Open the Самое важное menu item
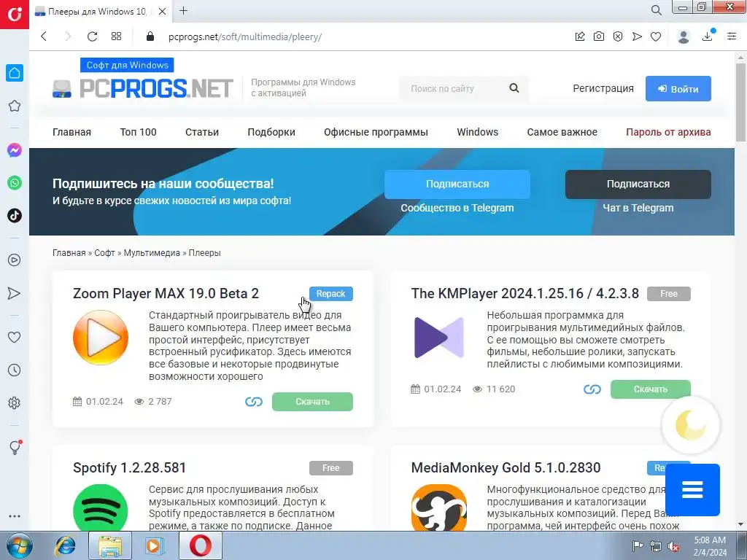Screen dimensions: 747x560 click(x=562, y=133)
